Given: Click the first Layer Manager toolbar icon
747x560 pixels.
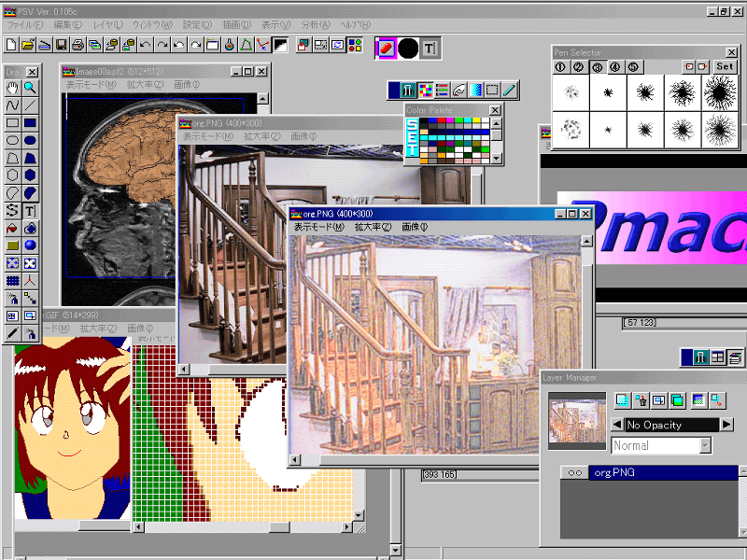Looking at the screenshot, I should coord(622,400).
